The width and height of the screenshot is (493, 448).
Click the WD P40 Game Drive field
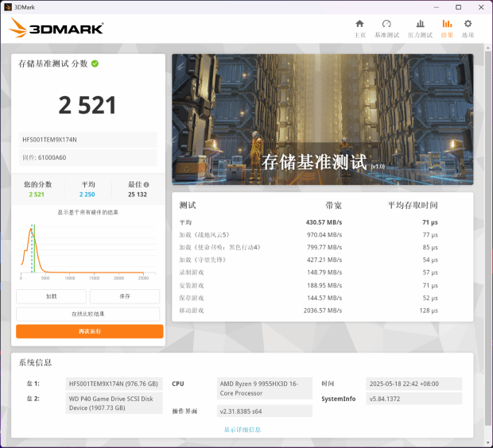tap(115, 404)
